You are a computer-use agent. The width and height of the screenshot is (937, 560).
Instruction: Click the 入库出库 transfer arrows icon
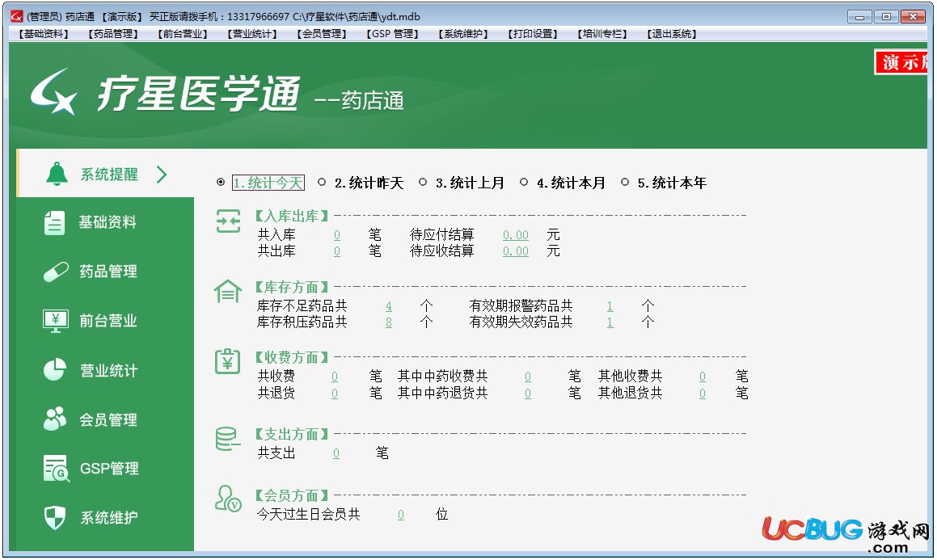click(x=228, y=221)
